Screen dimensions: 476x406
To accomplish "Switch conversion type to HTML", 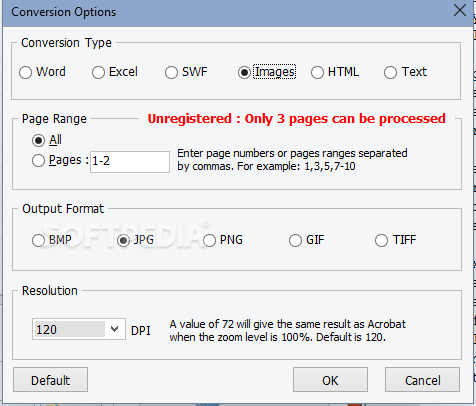I will pyautogui.click(x=335, y=72).
